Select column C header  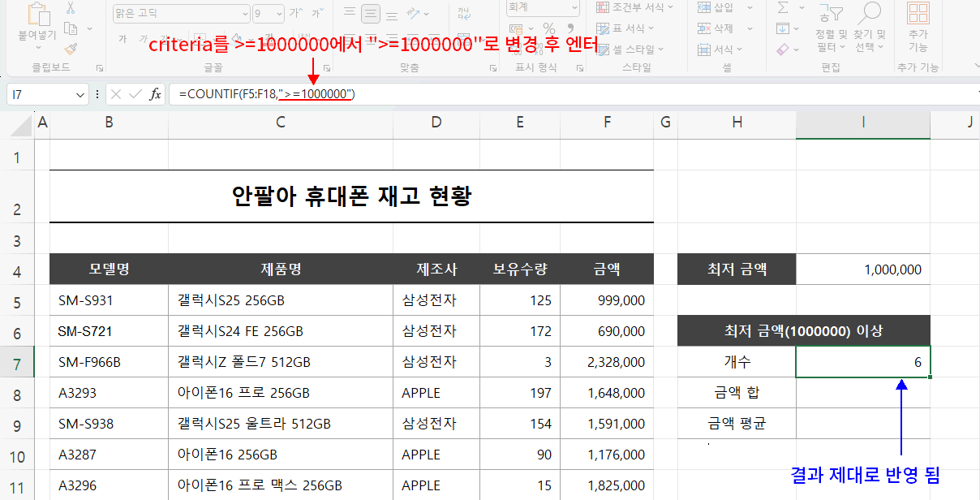[281, 123]
